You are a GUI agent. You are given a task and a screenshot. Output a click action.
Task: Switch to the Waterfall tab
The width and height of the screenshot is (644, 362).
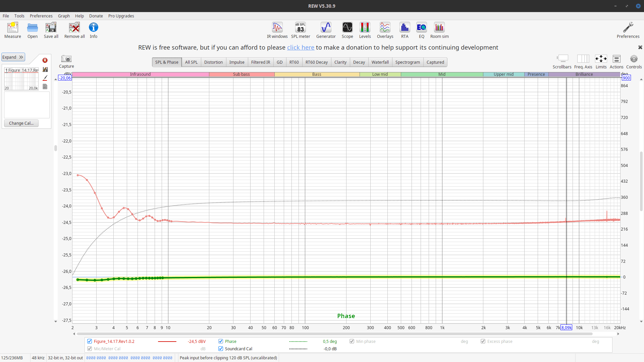[x=380, y=62]
